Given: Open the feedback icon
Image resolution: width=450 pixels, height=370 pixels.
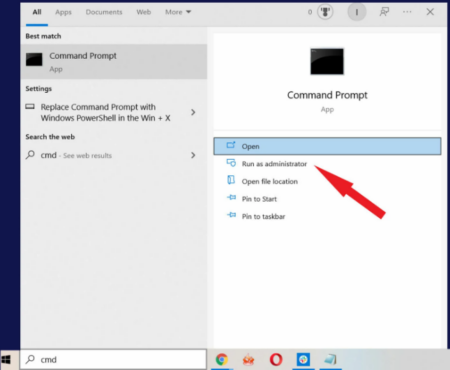Looking at the screenshot, I should (384, 12).
